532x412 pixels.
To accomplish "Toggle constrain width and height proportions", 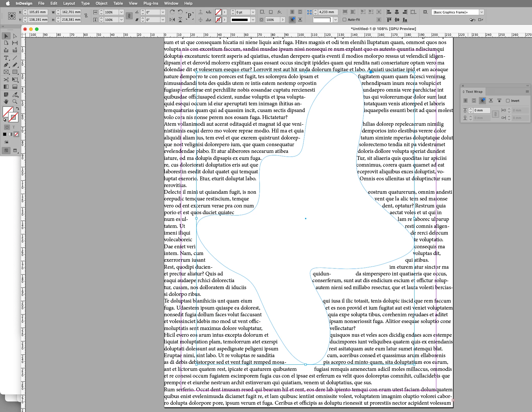I will coord(86,16).
